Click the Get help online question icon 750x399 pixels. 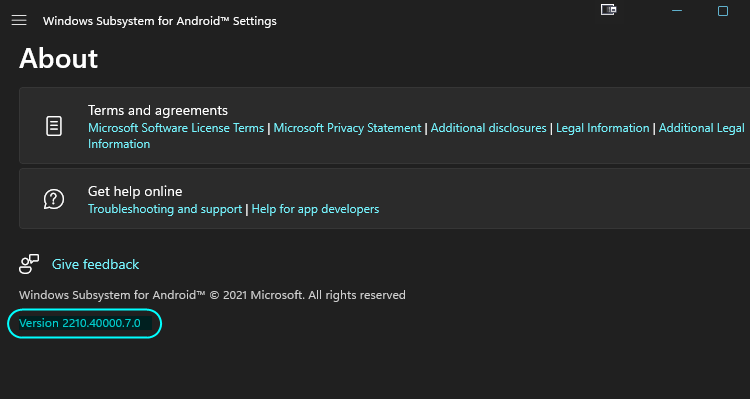click(54, 199)
